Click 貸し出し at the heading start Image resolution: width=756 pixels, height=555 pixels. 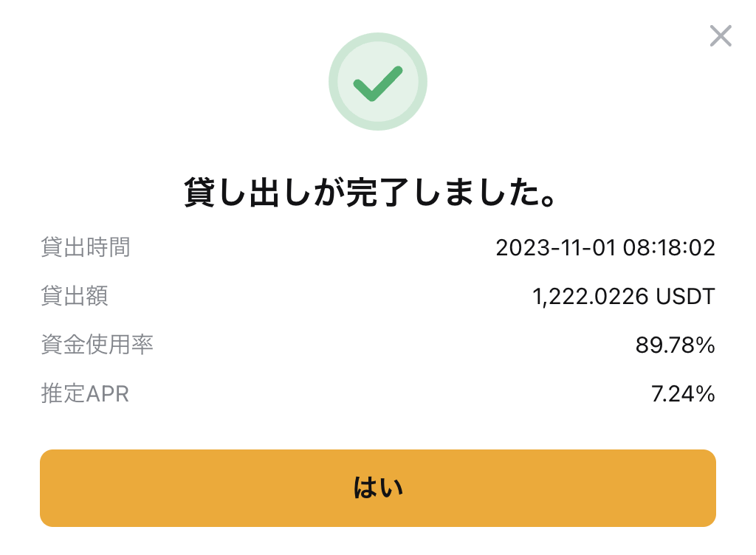(x=248, y=192)
